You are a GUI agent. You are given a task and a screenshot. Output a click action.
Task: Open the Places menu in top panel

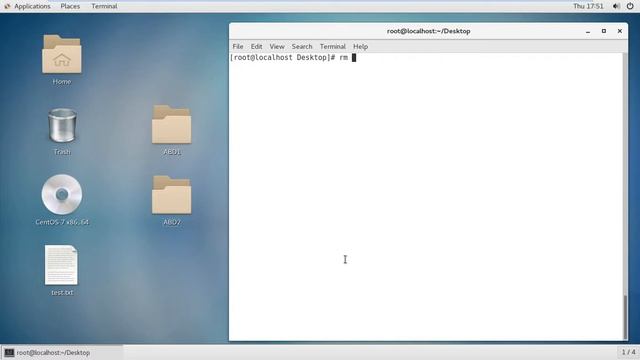[x=70, y=6]
